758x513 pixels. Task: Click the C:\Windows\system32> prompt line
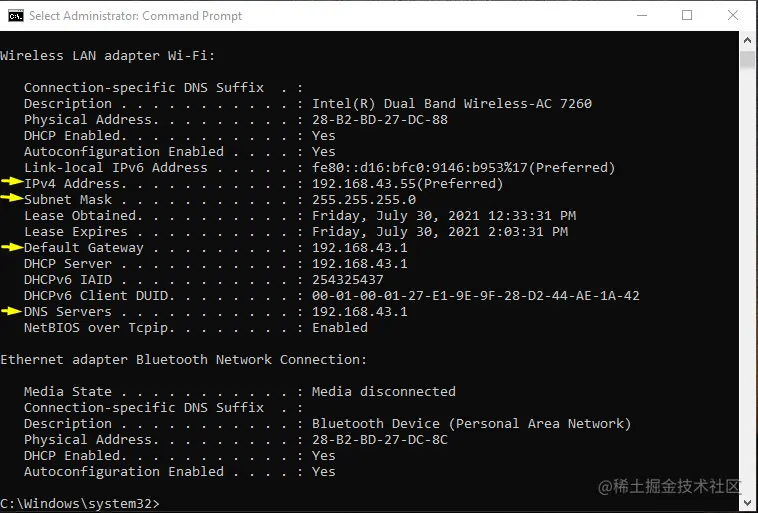(x=80, y=503)
